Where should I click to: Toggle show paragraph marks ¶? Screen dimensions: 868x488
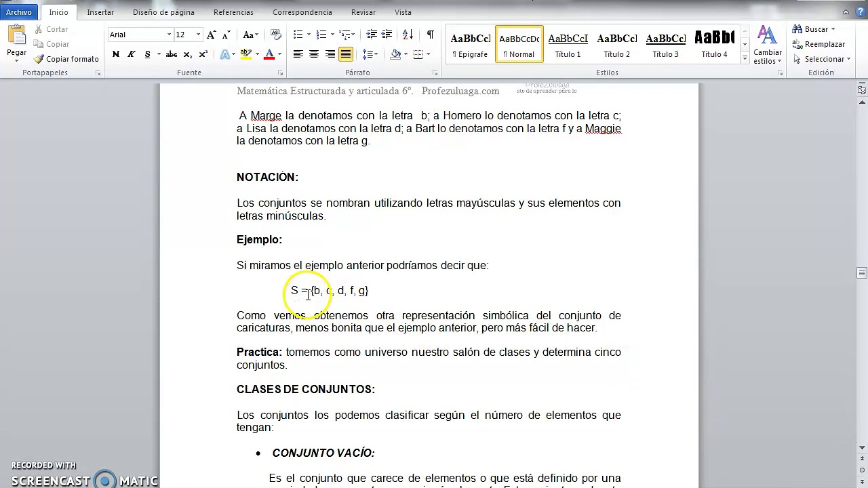tap(430, 35)
